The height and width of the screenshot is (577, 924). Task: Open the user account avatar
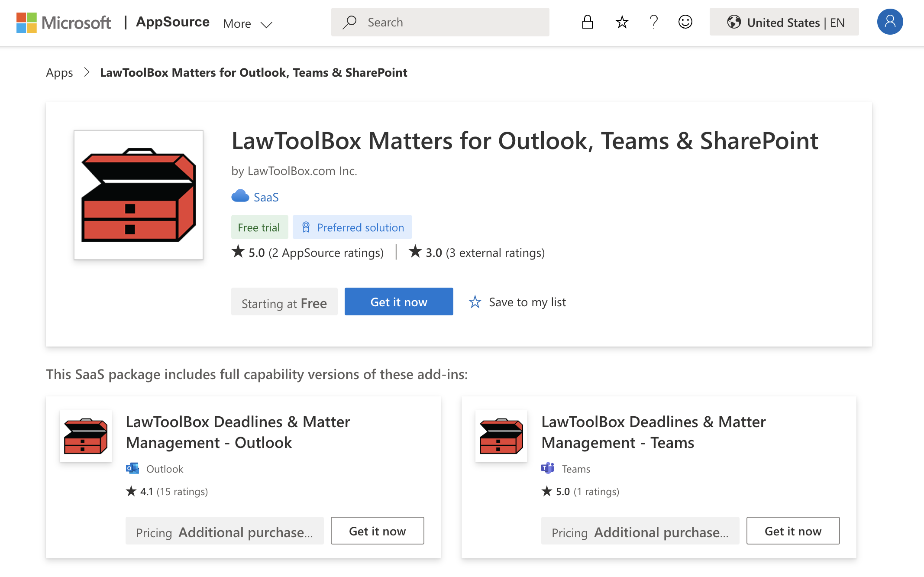(x=890, y=22)
